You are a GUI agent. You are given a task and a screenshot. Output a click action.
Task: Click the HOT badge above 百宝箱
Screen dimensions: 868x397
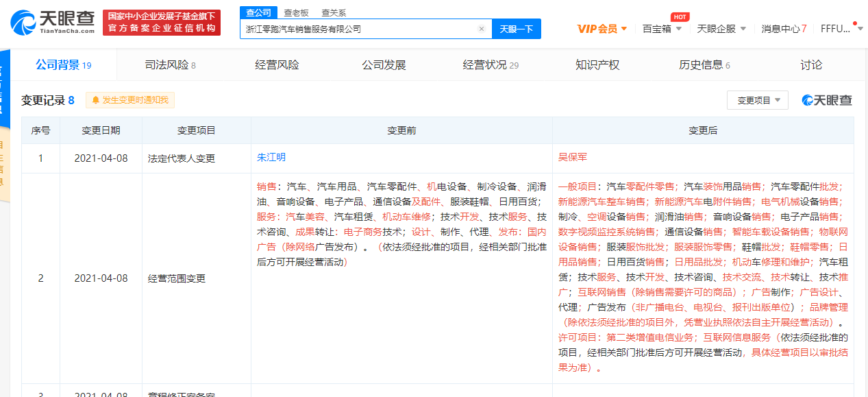679,16
